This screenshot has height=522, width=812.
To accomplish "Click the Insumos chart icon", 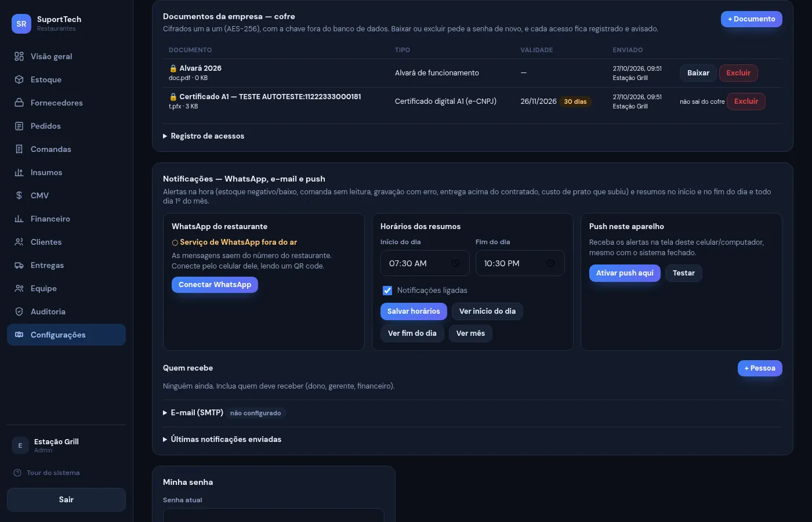I will (x=19, y=172).
